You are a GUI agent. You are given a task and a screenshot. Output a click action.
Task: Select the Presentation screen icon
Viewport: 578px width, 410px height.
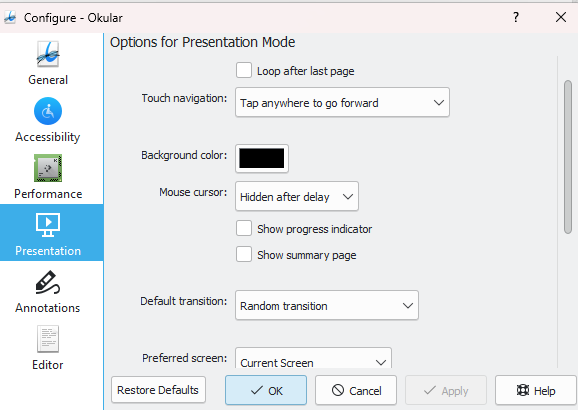[48, 225]
